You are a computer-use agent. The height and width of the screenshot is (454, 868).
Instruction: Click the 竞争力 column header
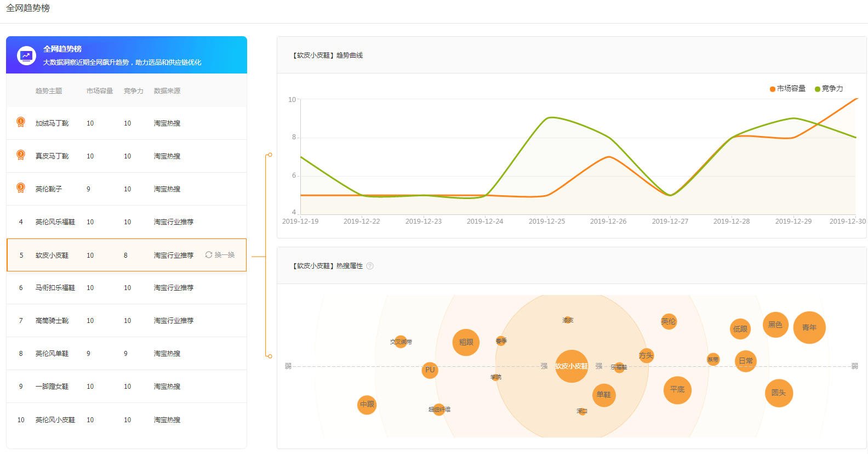coord(134,91)
